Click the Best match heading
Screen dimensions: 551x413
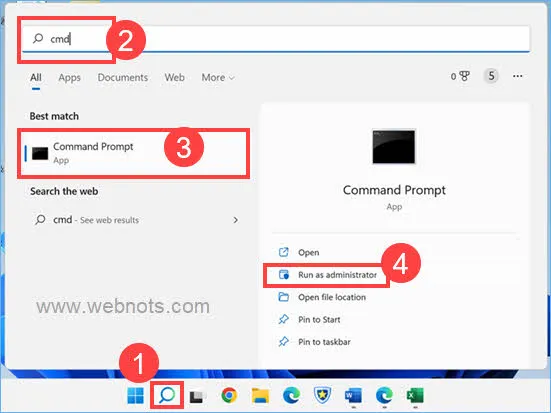click(54, 116)
